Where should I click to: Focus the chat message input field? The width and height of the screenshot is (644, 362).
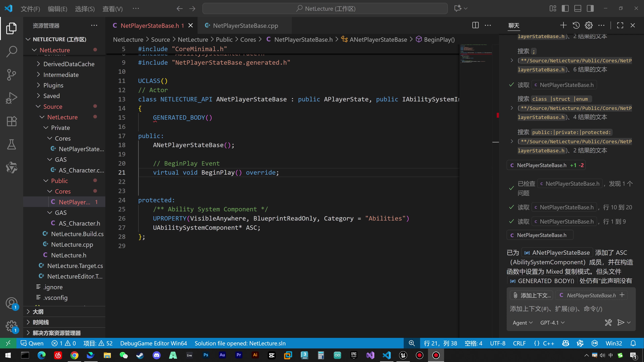click(571, 309)
